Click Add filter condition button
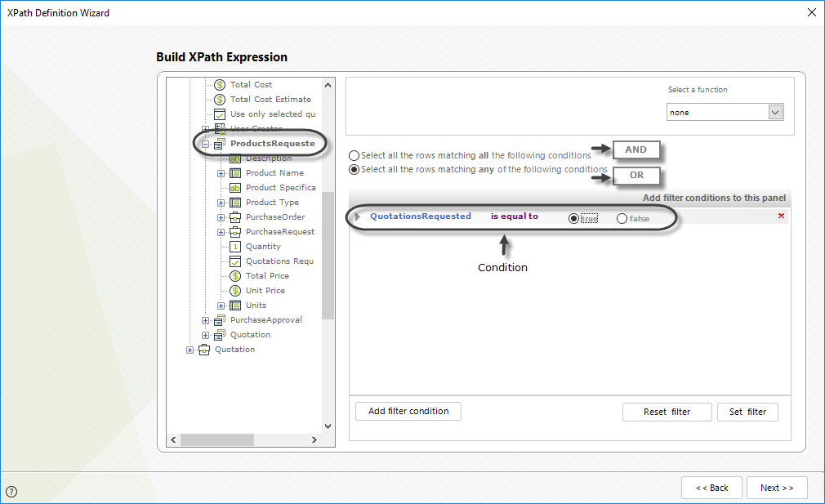The image size is (825, 504). click(408, 412)
